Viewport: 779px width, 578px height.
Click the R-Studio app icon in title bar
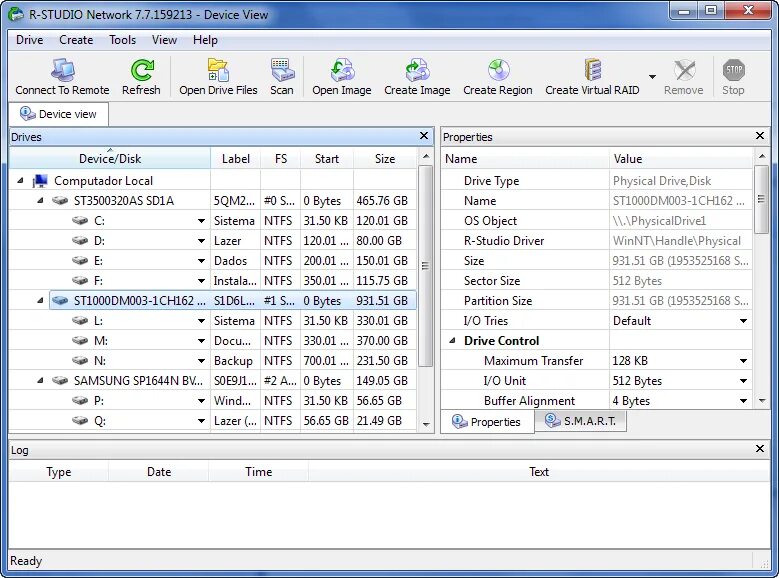(x=16, y=14)
